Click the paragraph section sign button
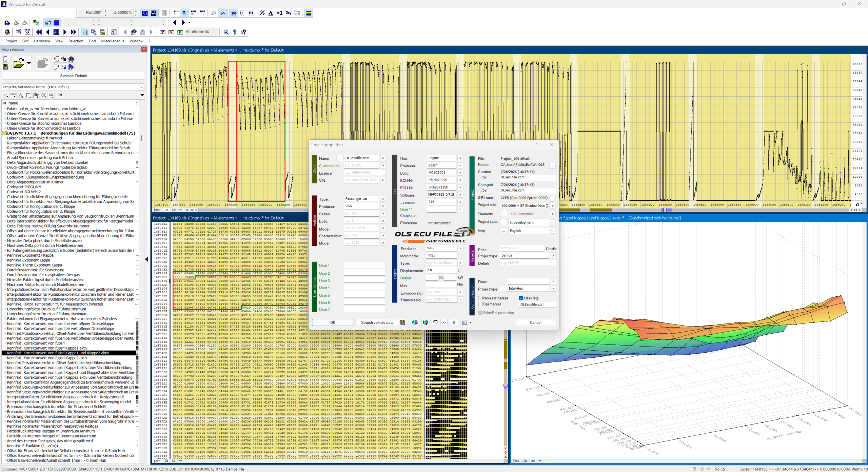Image resolution: width=868 pixels, height=472 pixels. tap(454, 322)
